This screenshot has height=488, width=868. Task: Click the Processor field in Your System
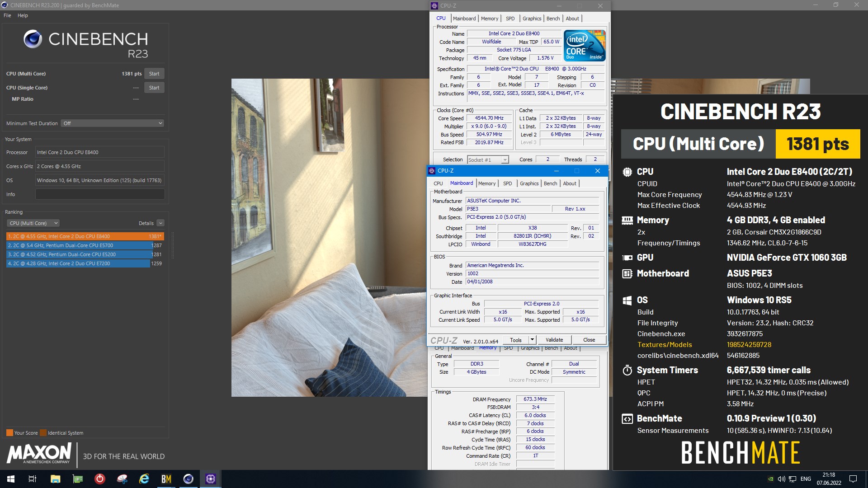coord(100,152)
